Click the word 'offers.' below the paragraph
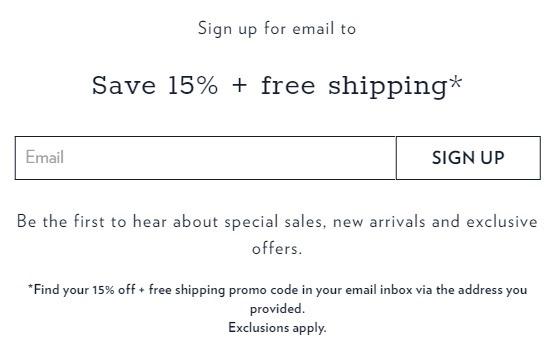Image resolution: width=559 pixels, height=360 pixels. (277, 248)
